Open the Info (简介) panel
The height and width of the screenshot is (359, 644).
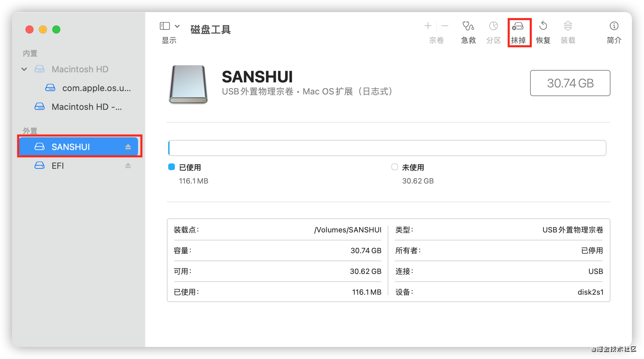point(614,32)
